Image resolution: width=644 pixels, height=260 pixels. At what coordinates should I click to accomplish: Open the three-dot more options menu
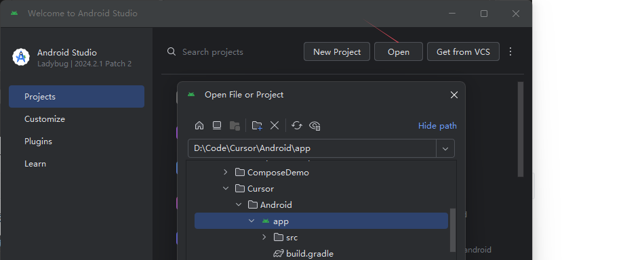[510, 51]
